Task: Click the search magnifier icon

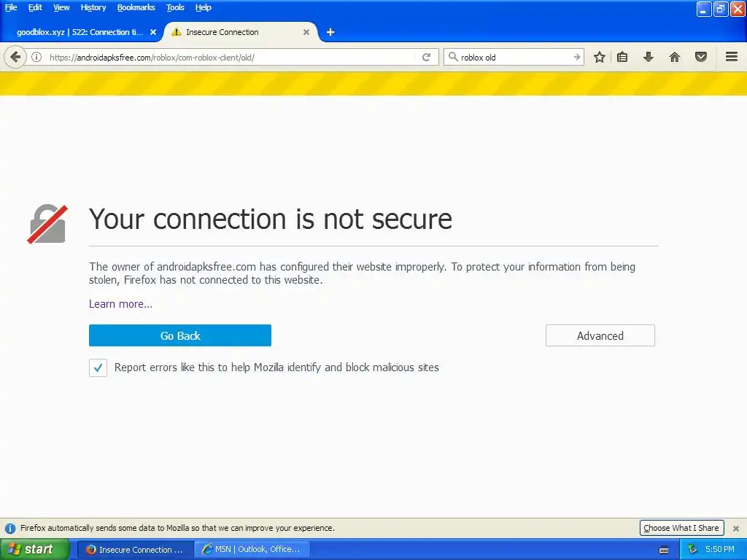Action: [453, 57]
